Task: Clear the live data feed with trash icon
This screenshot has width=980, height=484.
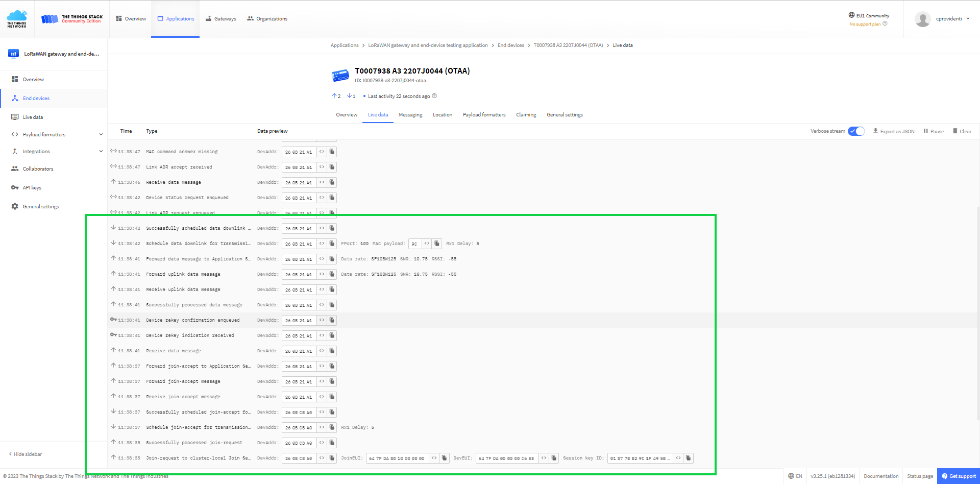Action: 962,131
